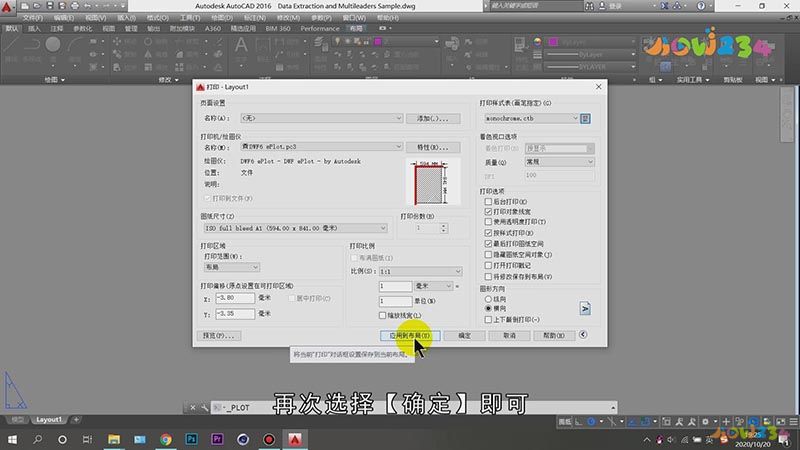Click the landscape orientation preview icon
Viewport: 800px width, 450px height.
pos(585,309)
